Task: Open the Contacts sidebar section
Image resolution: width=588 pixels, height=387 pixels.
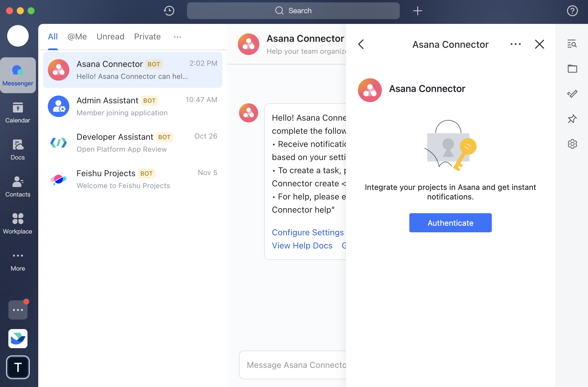Action: point(18,187)
